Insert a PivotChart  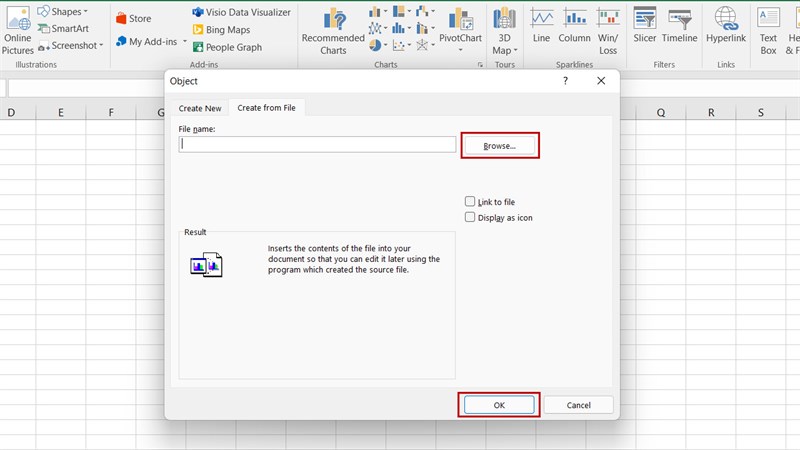(x=460, y=25)
